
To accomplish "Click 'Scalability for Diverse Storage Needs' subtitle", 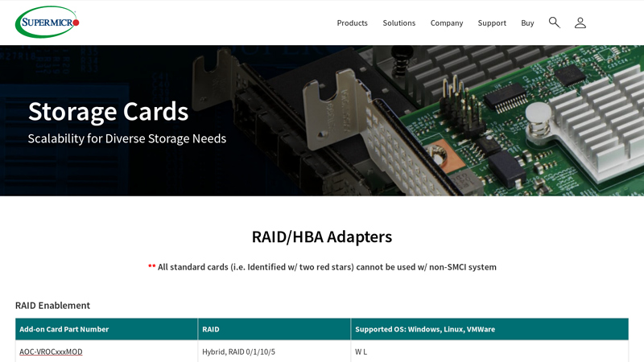I will [x=127, y=138].
